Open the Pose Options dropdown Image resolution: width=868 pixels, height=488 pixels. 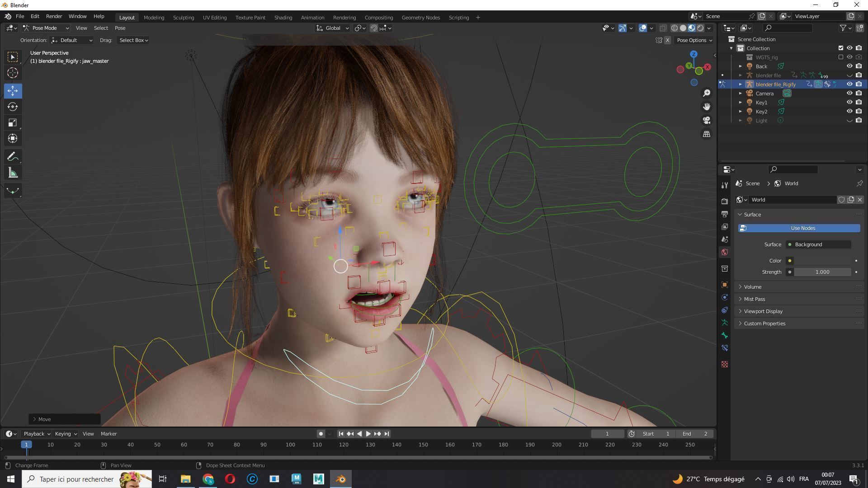pos(694,40)
